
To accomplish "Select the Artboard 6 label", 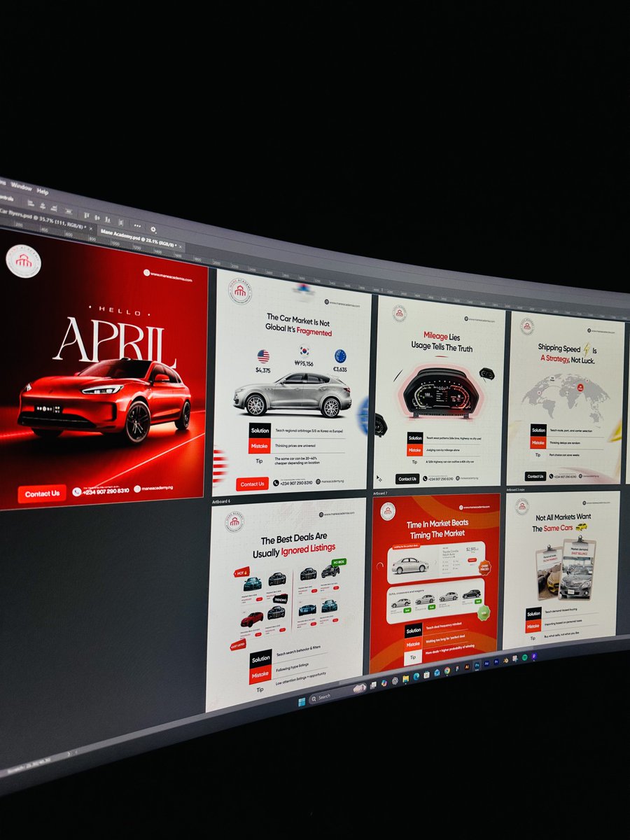I will 221,501.
